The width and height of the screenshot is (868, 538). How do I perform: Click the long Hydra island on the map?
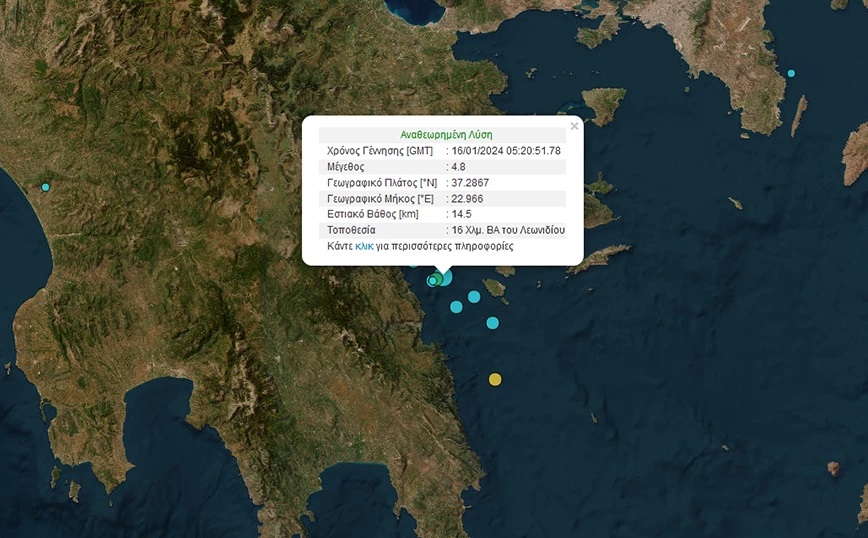click(600, 259)
